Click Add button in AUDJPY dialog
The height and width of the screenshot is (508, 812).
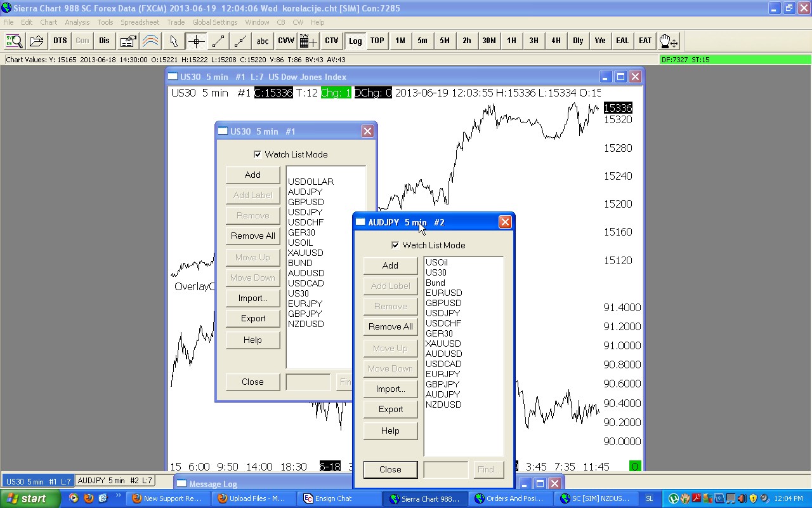point(390,265)
